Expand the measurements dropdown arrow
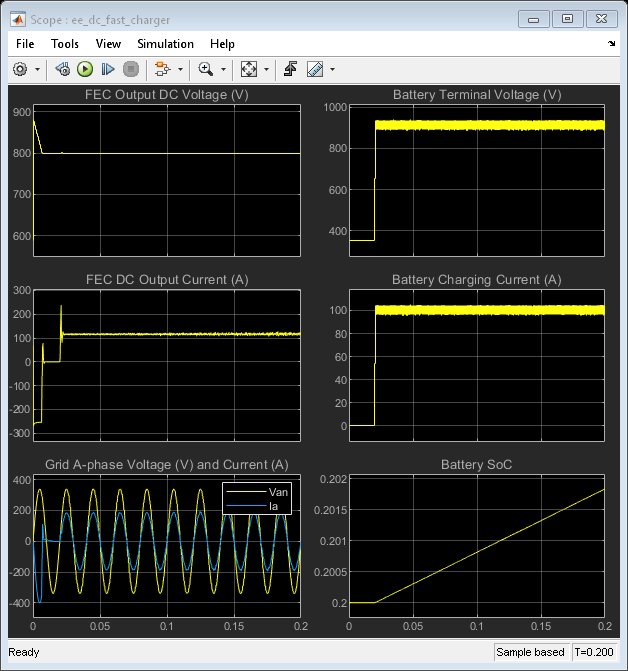This screenshot has height=671, width=628. 332,69
